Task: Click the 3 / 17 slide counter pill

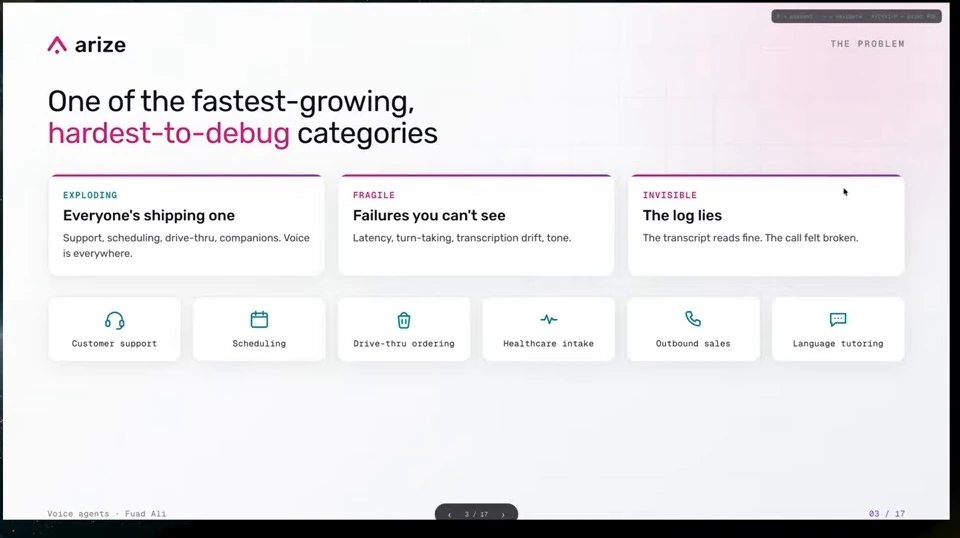Action: pyautogui.click(x=476, y=514)
